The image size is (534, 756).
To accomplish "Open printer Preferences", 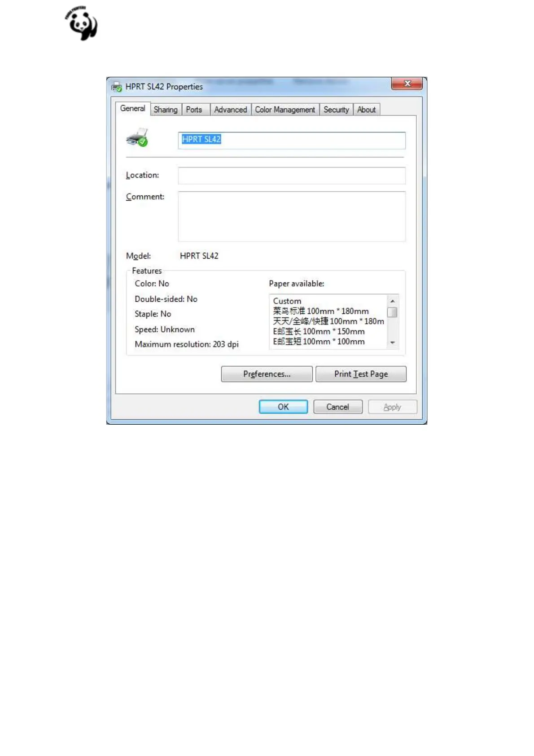I will click(x=267, y=374).
